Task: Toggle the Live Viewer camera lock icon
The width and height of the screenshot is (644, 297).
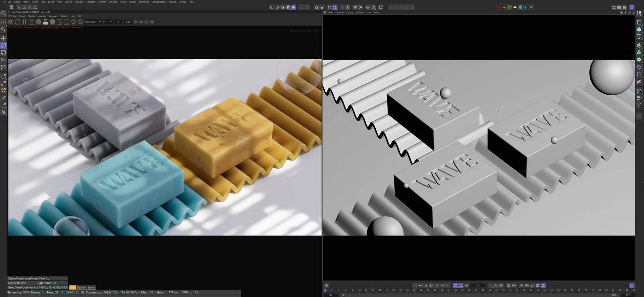Action: [x=46, y=22]
